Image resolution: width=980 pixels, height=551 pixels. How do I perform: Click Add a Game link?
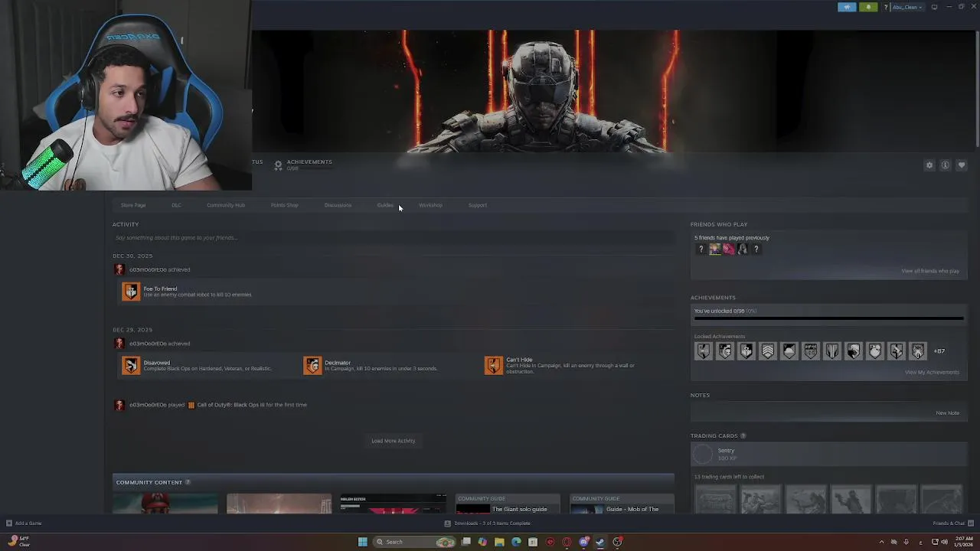[x=28, y=523]
